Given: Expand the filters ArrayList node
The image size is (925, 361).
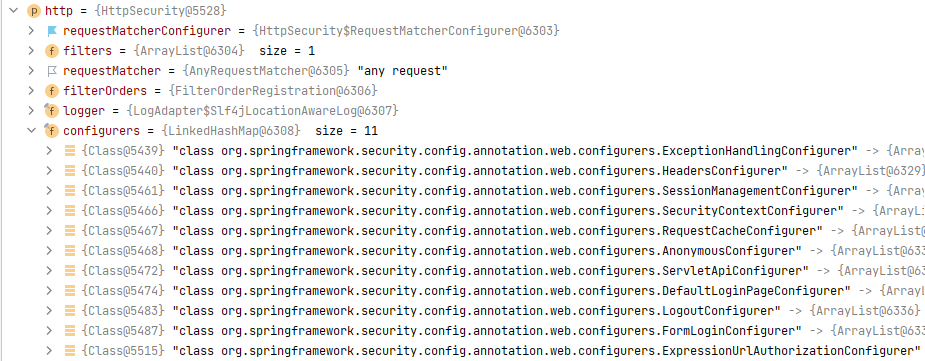Looking at the screenshot, I should pos(32,51).
